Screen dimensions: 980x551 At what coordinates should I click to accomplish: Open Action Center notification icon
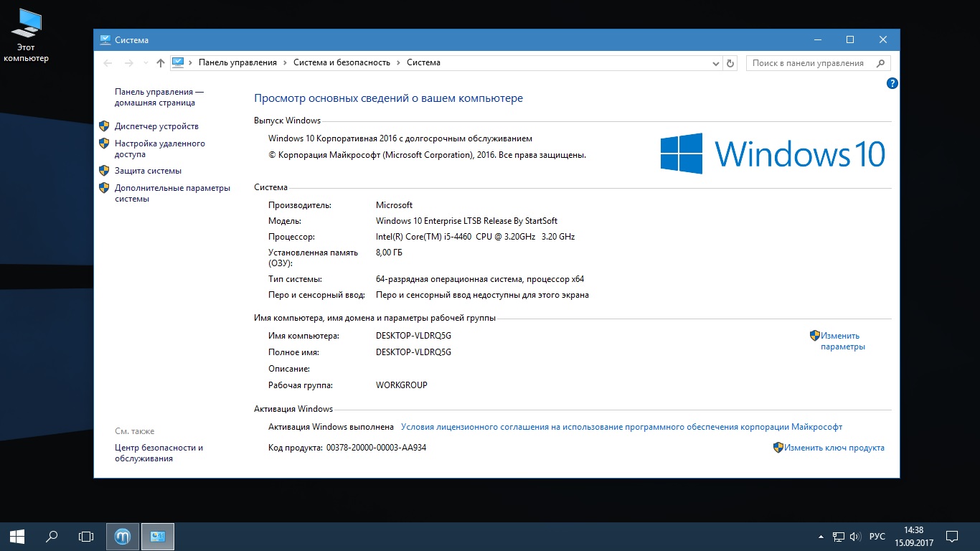[952, 536]
